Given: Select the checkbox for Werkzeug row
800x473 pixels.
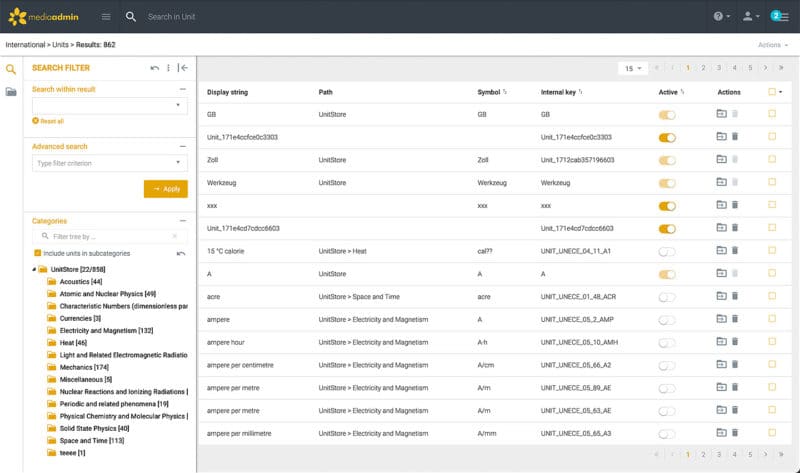Looking at the screenshot, I should coord(772,182).
